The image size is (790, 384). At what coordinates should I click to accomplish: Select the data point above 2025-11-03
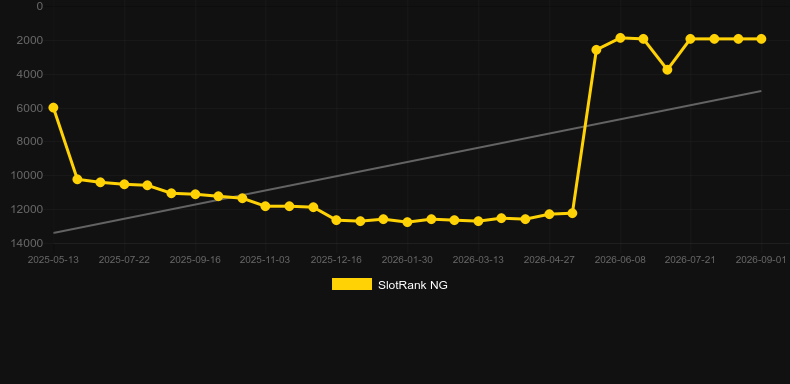click(x=266, y=206)
